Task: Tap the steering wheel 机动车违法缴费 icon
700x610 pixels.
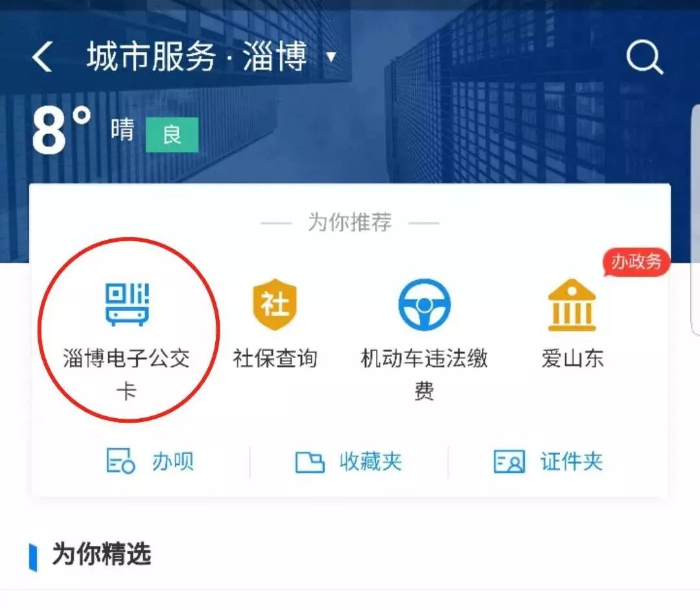Action: coord(424,305)
